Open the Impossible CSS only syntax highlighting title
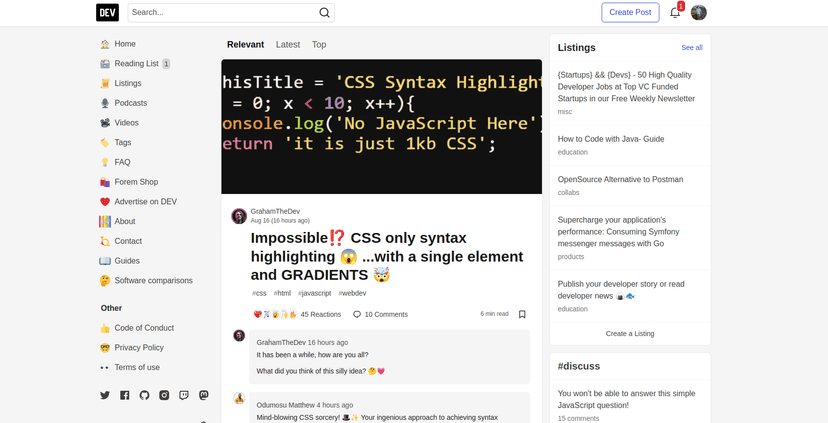828x423 pixels. pyautogui.click(x=387, y=257)
